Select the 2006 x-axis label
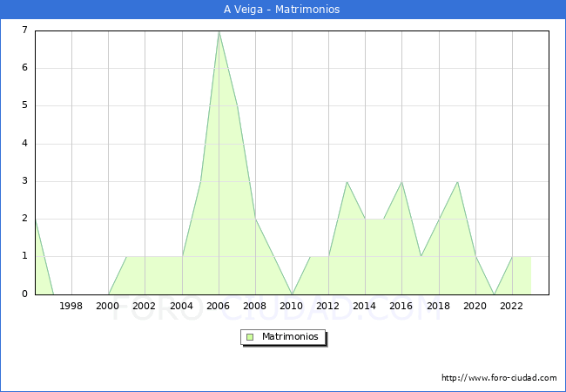 [219, 306]
